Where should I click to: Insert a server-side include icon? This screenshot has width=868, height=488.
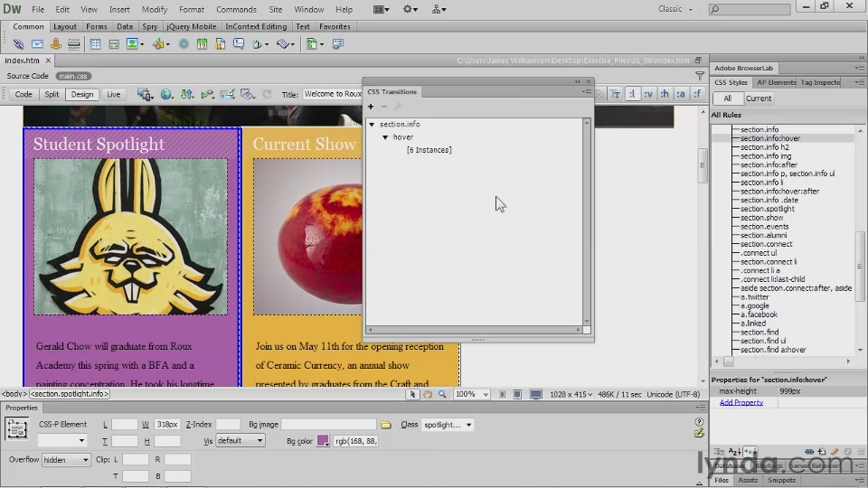pos(221,43)
